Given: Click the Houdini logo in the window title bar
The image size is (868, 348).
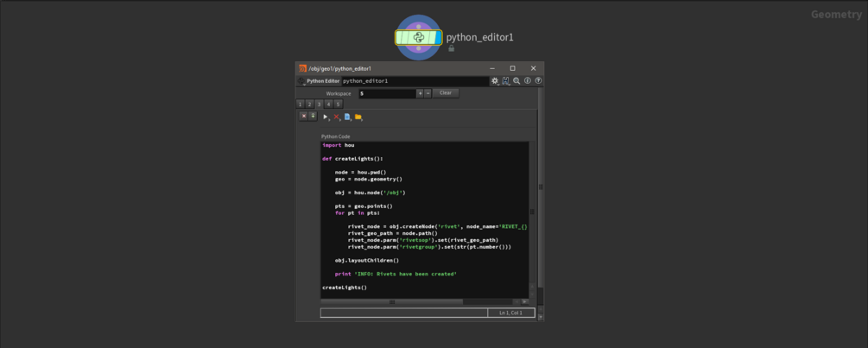Looking at the screenshot, I should click(302, 68).
